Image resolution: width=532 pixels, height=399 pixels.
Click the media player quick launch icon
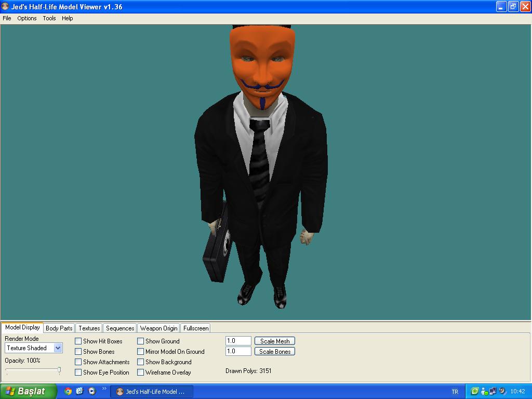click(x=92, y=391)
